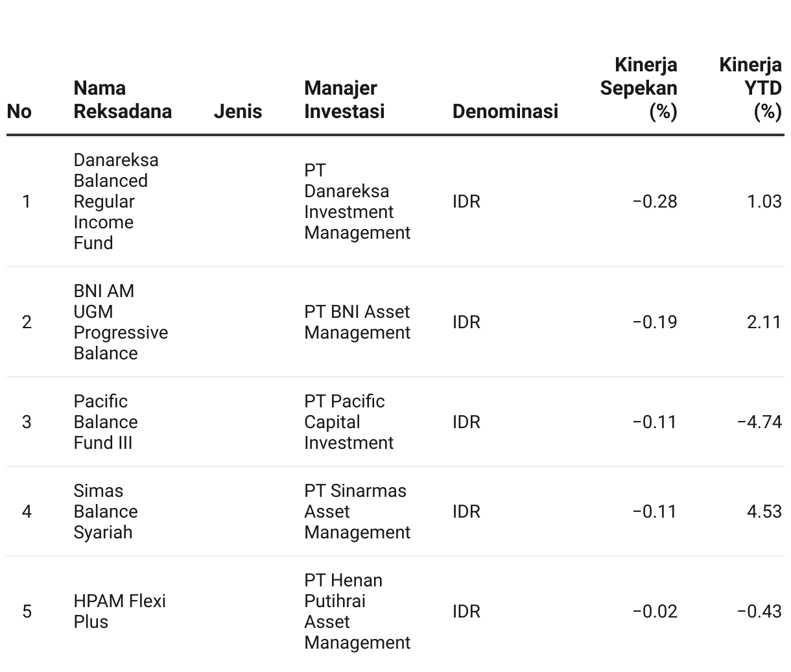Click the "No" column header
This screenshot has width=791, height=672.
(19, 111)
